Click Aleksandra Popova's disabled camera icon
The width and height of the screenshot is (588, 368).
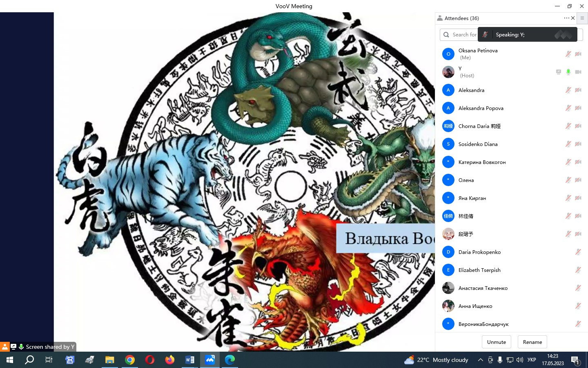[x=578, y=108]
